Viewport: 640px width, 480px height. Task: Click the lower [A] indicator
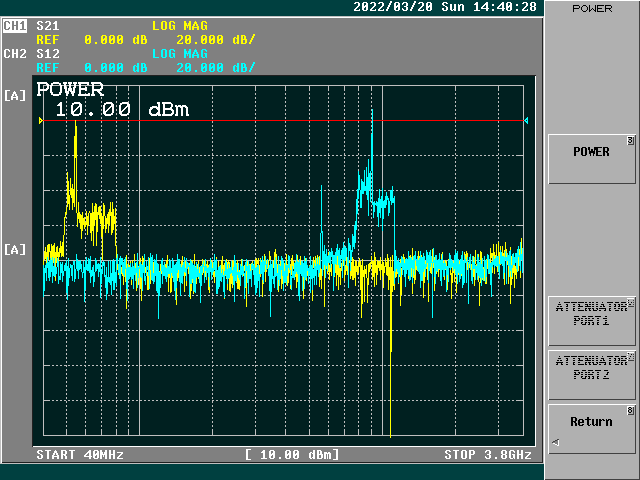pyautogui.click(x=15, y=249)
